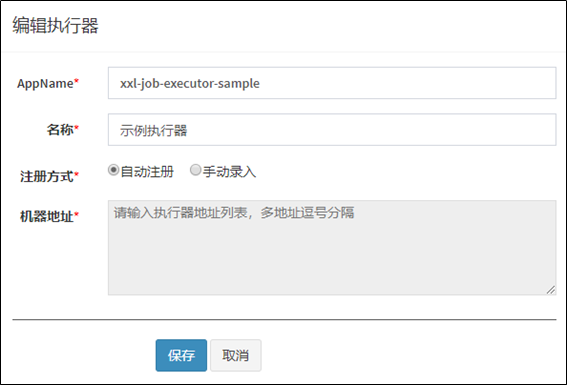Screen dimensions: 567x385
Task: Click the textarea resize grip handle
Action: pyautogui.click(x=551, y=290)
